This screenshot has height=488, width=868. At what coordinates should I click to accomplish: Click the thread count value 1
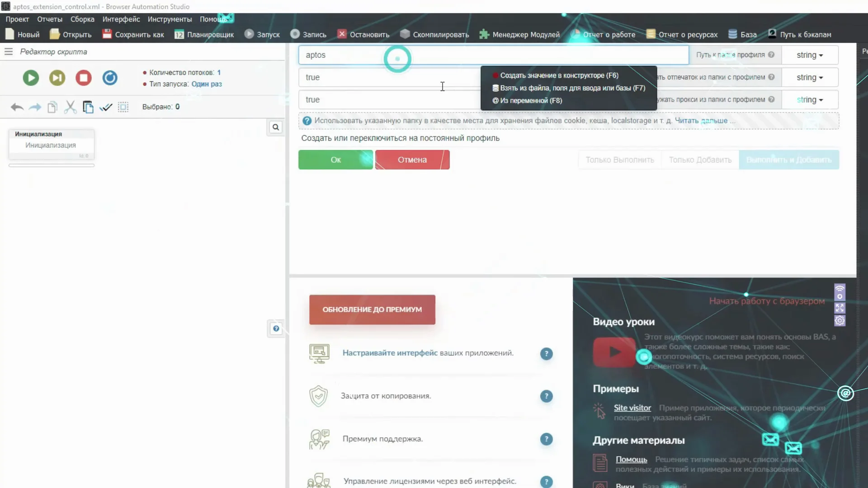point(219,73)
